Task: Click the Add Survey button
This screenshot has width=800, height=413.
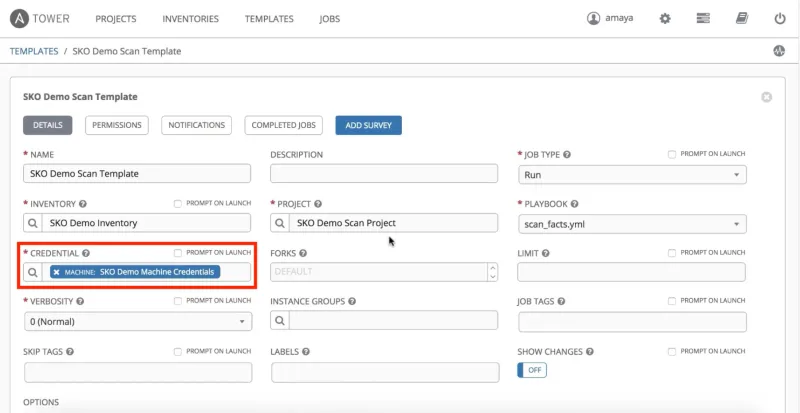Action: point(368,125)
